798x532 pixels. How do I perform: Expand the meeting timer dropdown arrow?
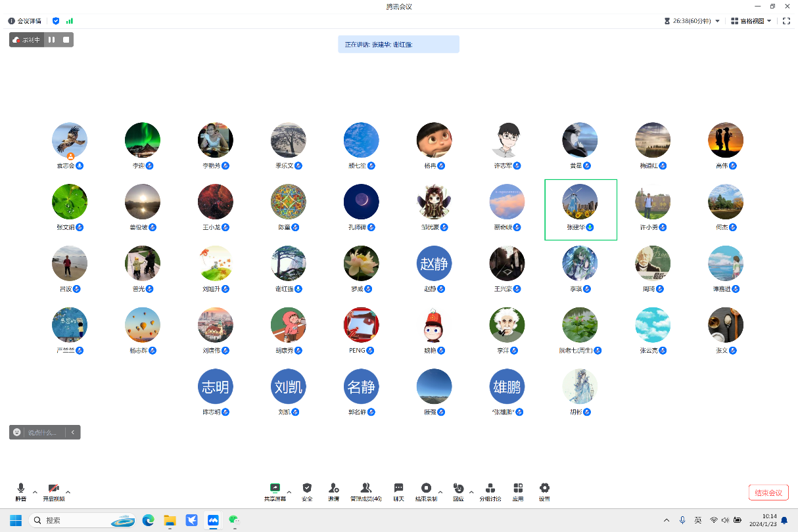click(x=717, y=21)
